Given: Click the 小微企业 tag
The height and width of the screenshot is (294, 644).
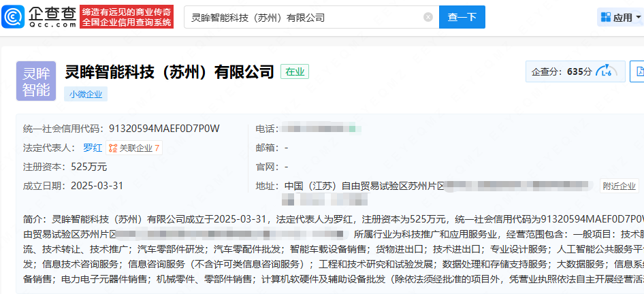Looking at the screenshot, I should pyautogui.click(x=86, y=95).
